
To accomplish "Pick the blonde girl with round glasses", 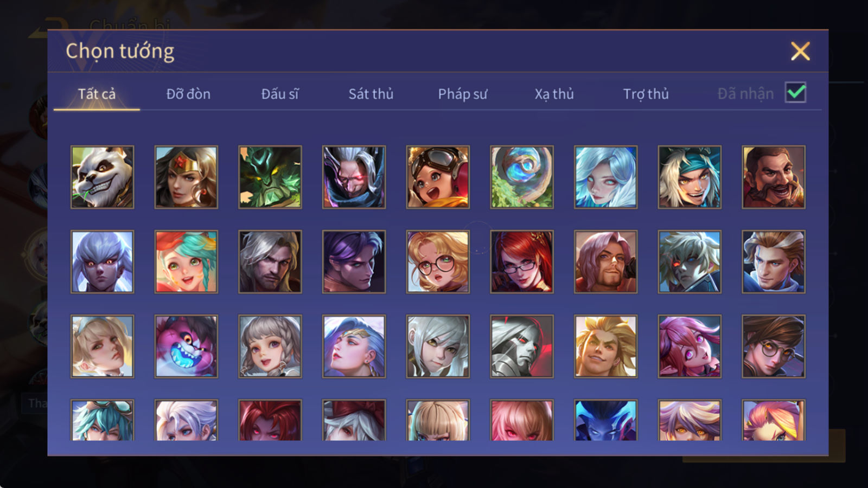I will 438,261.
